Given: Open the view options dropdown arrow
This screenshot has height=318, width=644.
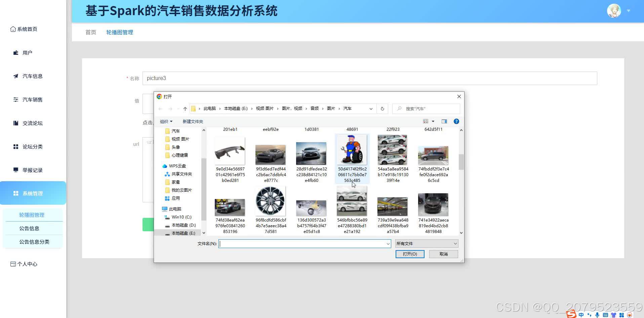Looking at the screenshot, I should pyautogui.click(x=433, y=121).
